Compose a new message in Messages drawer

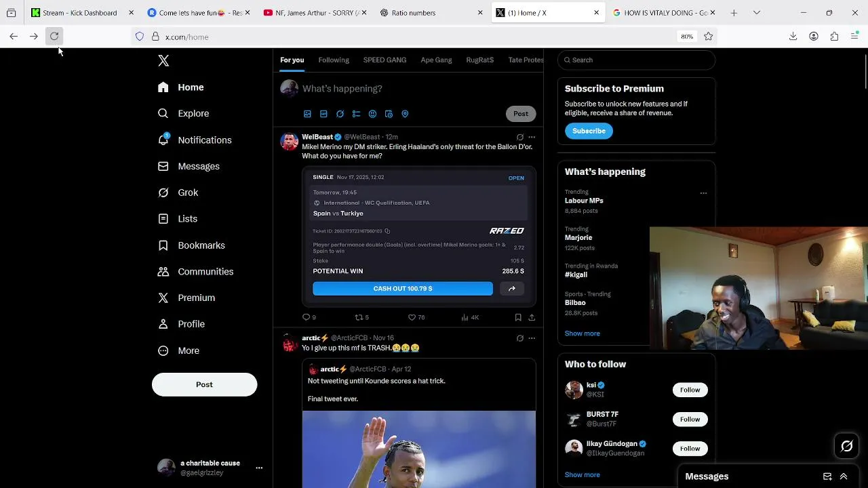[827, 476]
